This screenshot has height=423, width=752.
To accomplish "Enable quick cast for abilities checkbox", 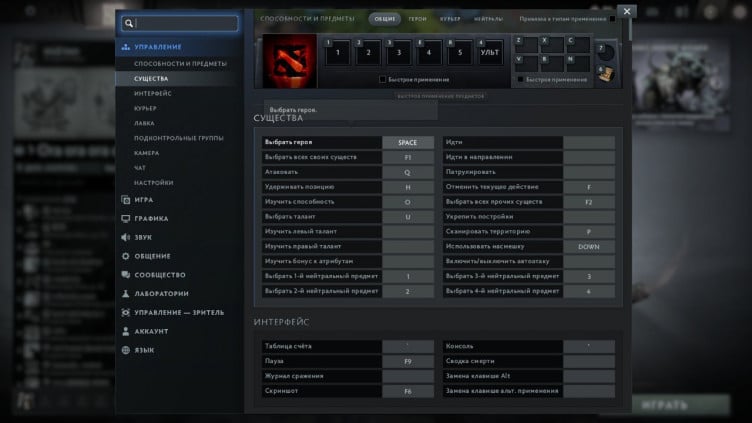I will tap(383, 79).
